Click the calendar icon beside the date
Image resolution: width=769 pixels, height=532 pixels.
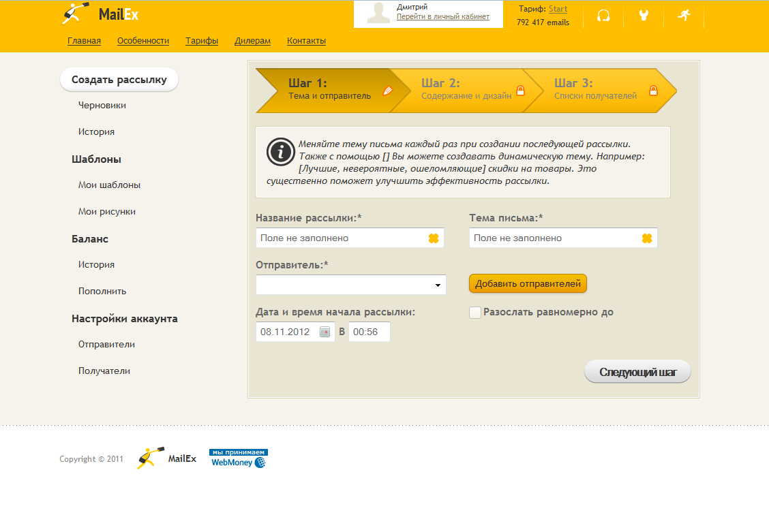coord(325,332)
